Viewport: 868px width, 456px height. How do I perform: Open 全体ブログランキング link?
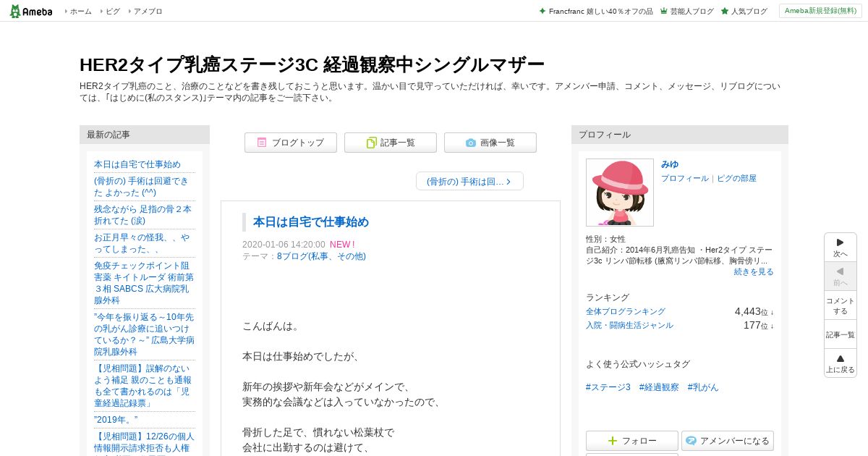[x=626, y=311]
